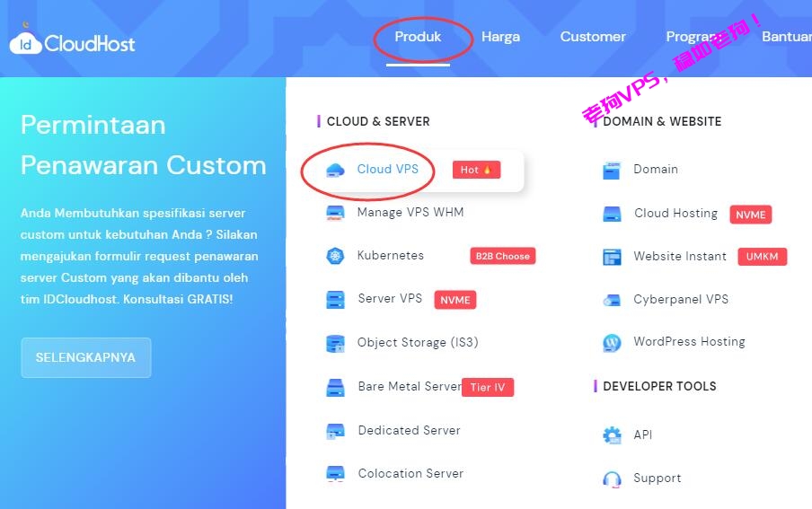
Task: Go to Cloud Hosting page
Action: point(675,214)
